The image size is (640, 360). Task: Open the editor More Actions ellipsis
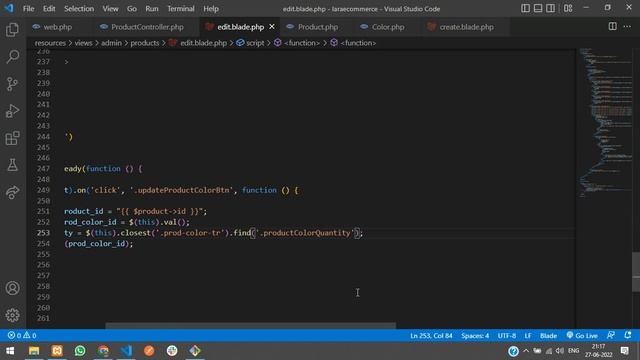[627, 27]
